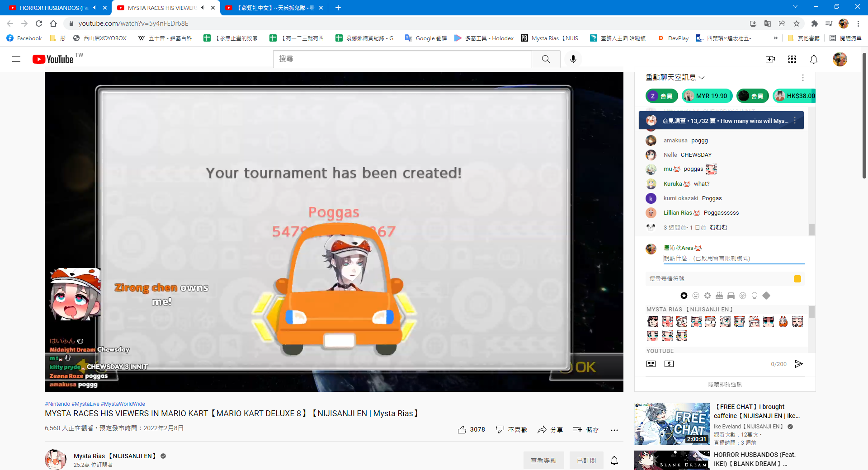Bookmark this page with the star
The image size is (868, 470).
pos(797,23)
